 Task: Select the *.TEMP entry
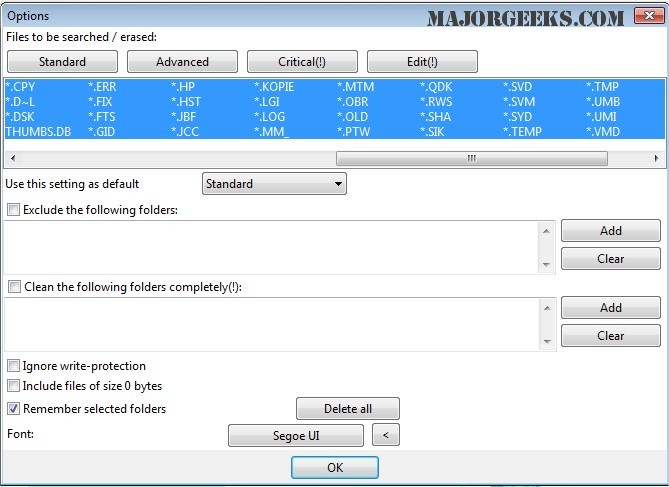[x=522, y=131]
